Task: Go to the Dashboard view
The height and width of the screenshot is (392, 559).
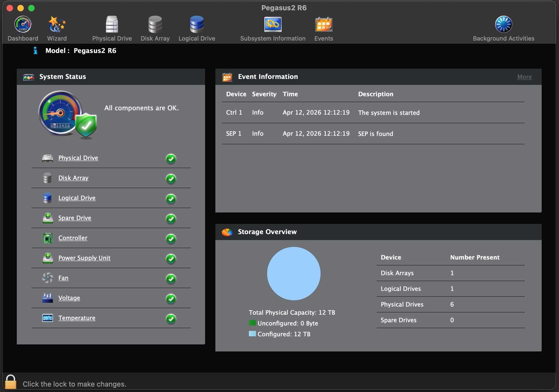Action: [x=23, y=25]
